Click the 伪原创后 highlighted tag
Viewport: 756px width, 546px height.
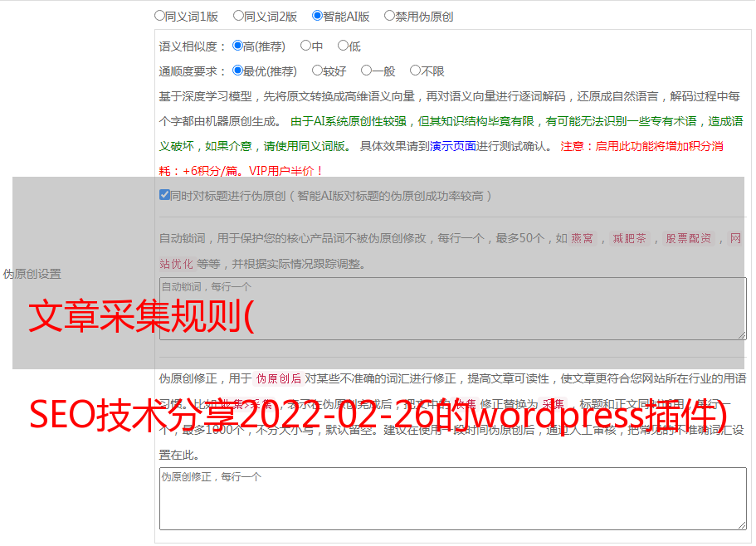(x=279, y=378)
